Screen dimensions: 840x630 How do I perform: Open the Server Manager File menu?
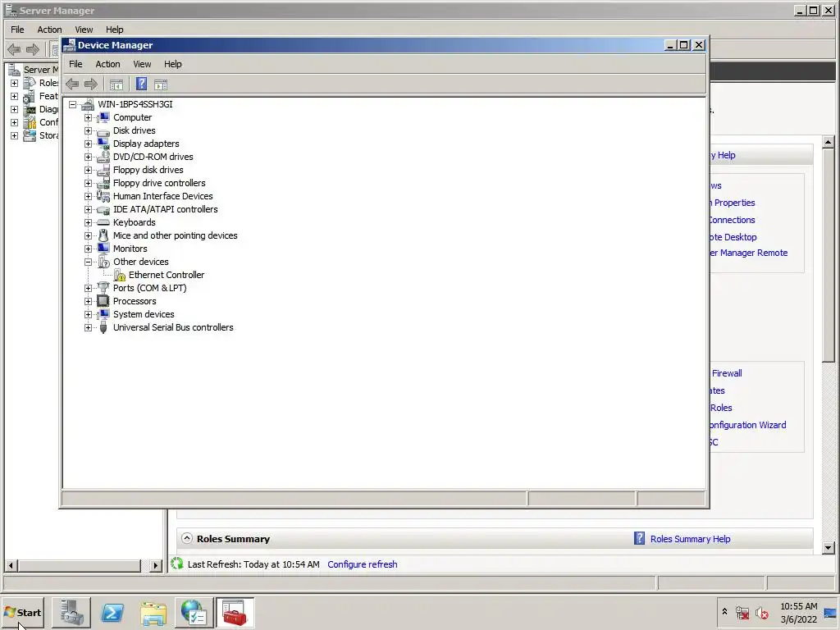[17, 30]
